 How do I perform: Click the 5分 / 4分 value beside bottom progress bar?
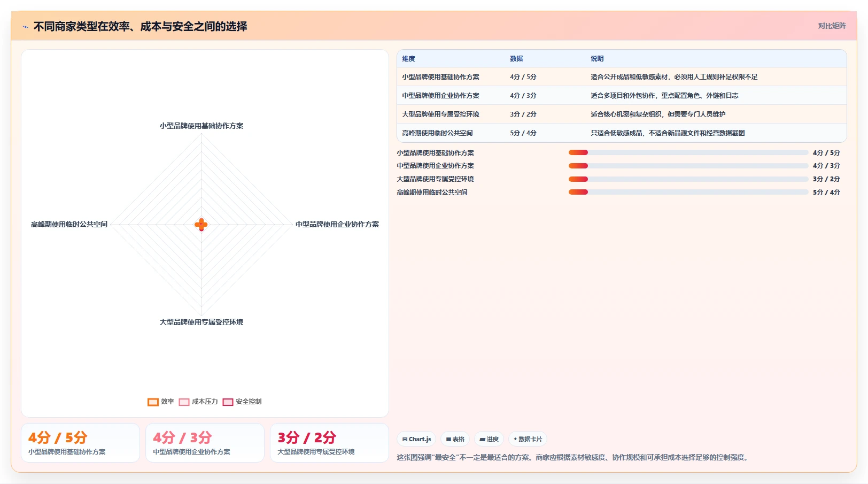(x=826, y=193)
